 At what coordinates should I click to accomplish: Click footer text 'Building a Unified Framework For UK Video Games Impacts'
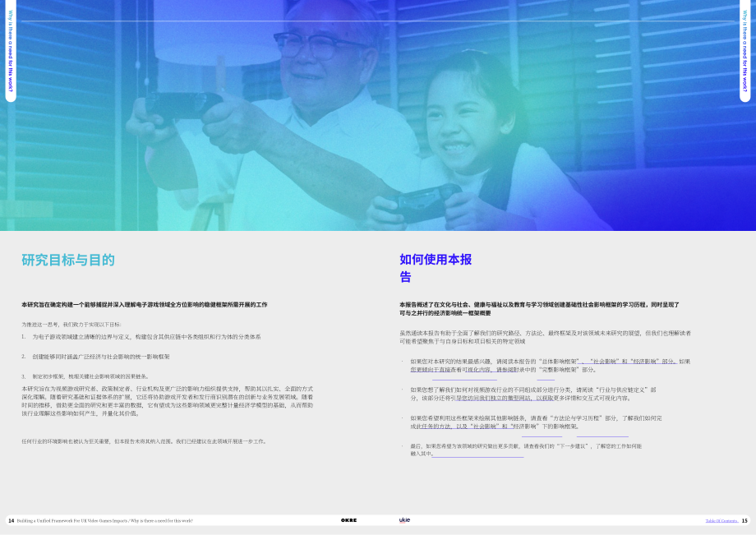pos(71,521)
